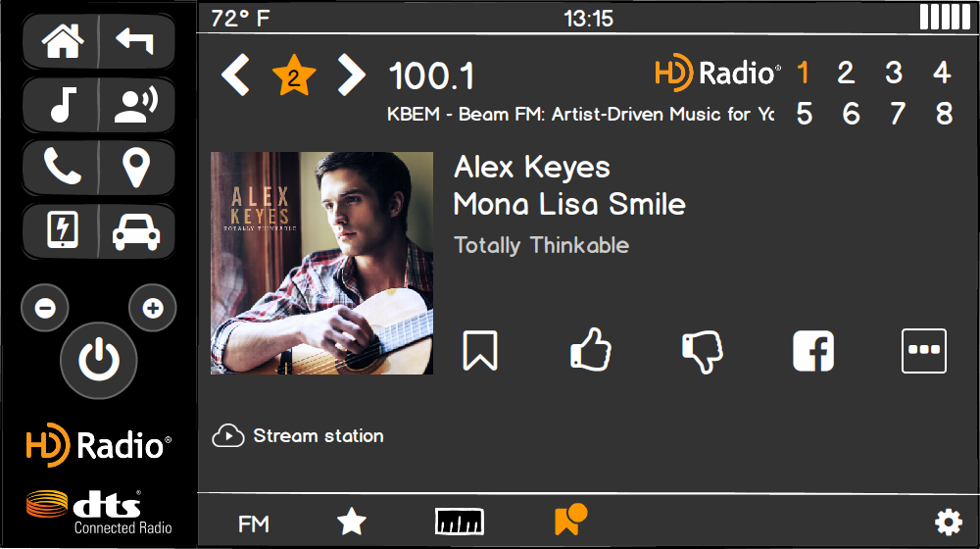Open the phone call icon
This screenshot has height=549, width=980.
coord(62,168)
